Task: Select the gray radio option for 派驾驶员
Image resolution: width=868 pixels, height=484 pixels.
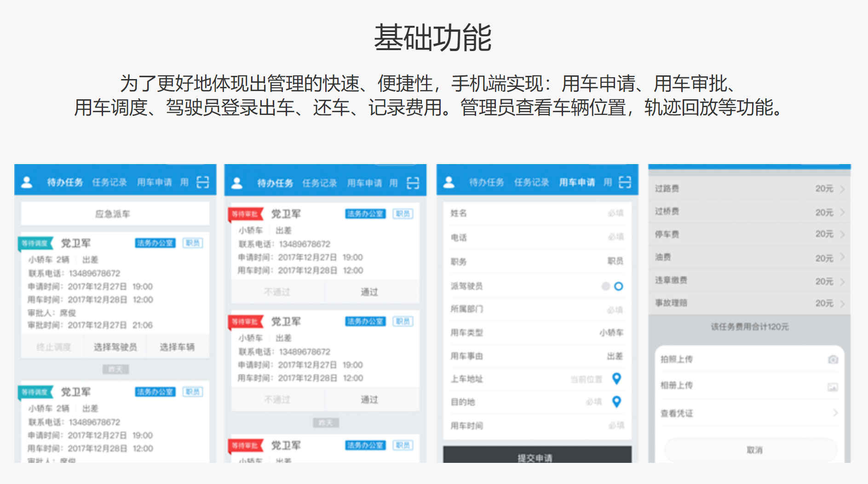Action: [606, 286]
